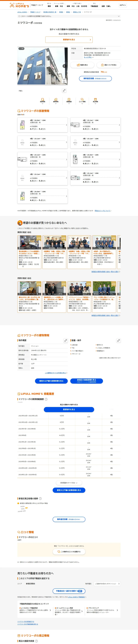The width and height of the screenshot is (138, 644).
Task: Edit the exterior photo caption with pencil icon
Action: tap(64, 90)
